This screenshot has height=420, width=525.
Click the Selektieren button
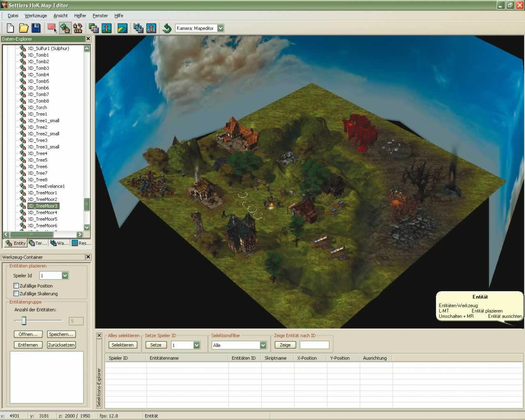coord(123,345)
